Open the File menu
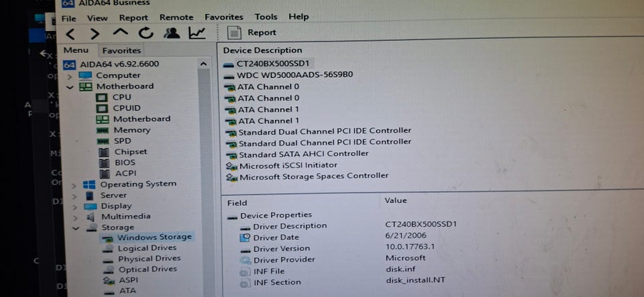This screenshot has height=297, width=644. pyautogui.click(x=68, y=19)
